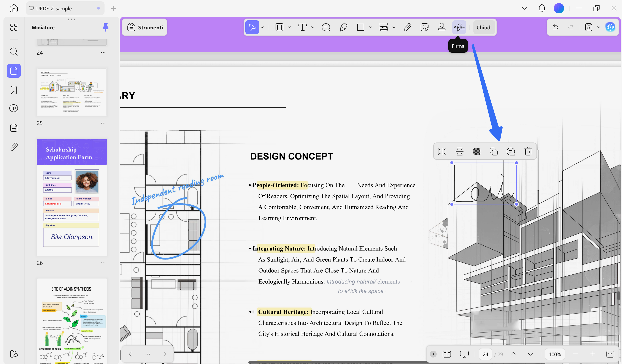Select the Site of Auxin Synthesis thumbnail
The image size is (622, 364).
[x=72, y=321]
